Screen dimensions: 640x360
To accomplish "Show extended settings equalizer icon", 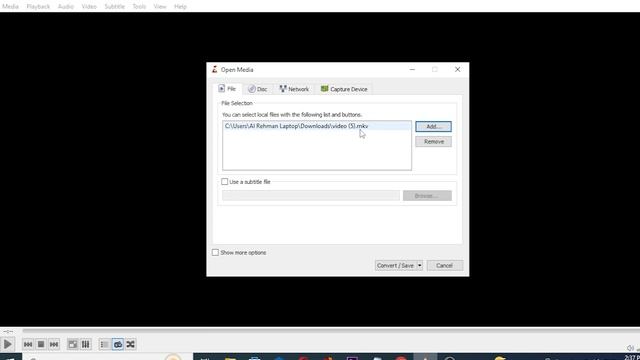I will tap(86, 344).
